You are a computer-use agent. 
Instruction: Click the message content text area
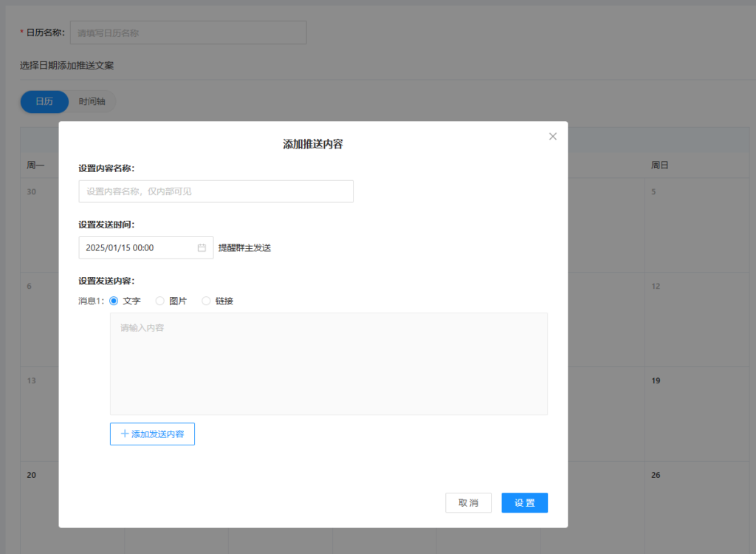(329, 363)
